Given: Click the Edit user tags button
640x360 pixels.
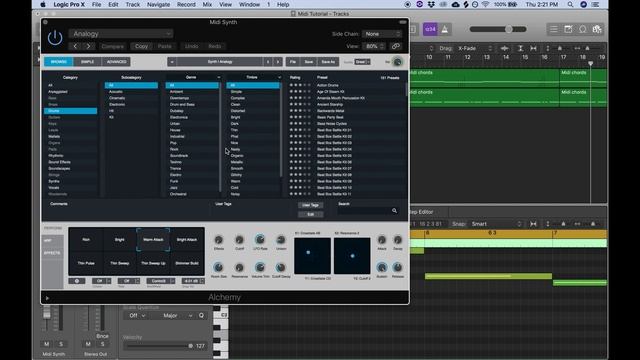Looking at the screenshot, I should pyautogui.click(x=311, y=214).
